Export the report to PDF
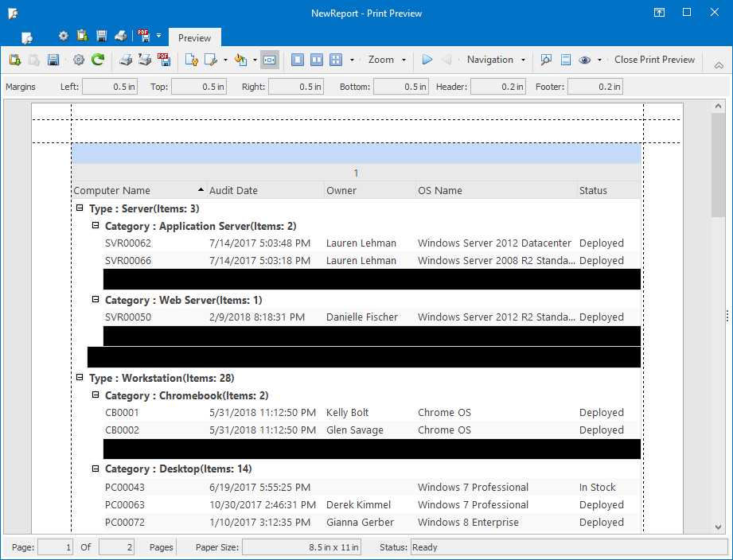 coord(164,60)
